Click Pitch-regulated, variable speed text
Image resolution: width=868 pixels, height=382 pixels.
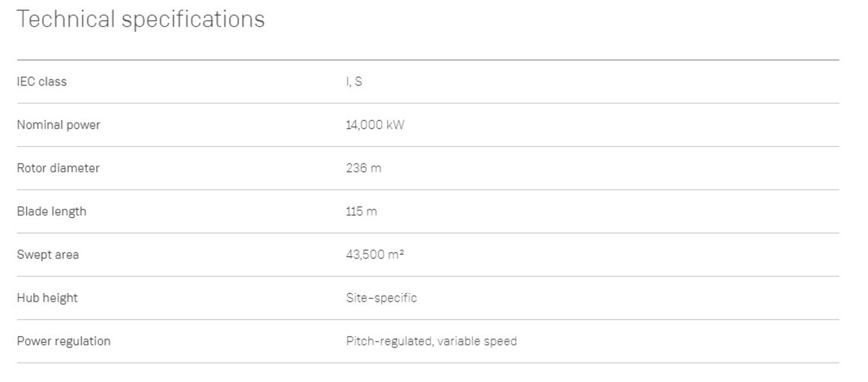[431, 341]
